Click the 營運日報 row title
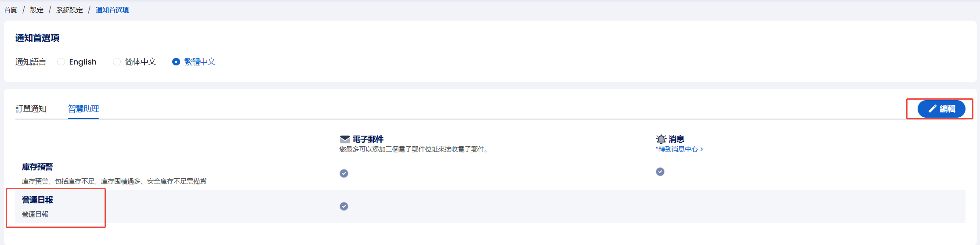The height and width of the screenshot is (245, 980). pos(37,200)
